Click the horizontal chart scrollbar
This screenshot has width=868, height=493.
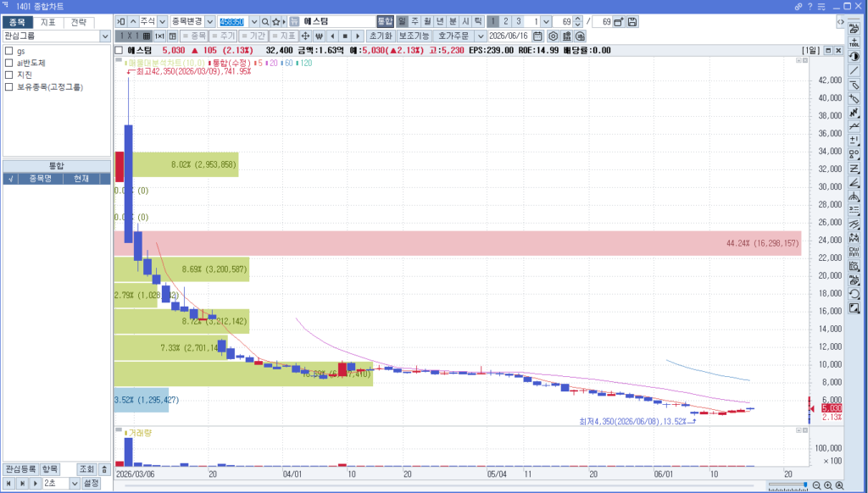(440, 486)
